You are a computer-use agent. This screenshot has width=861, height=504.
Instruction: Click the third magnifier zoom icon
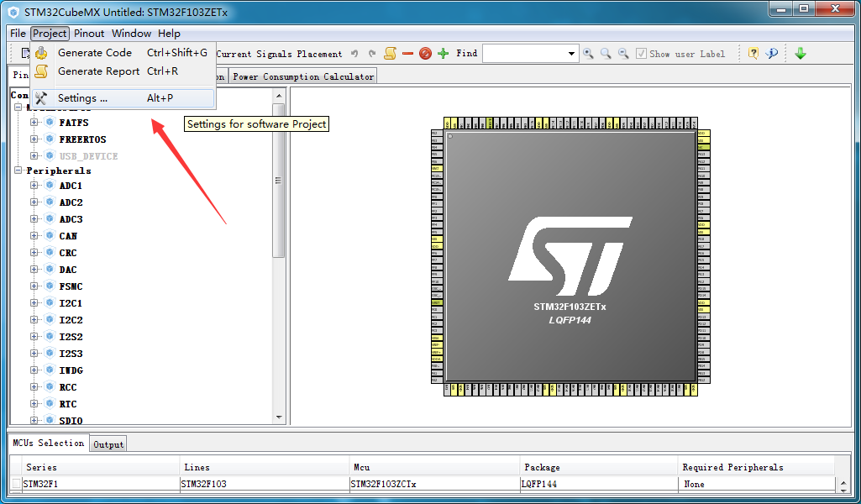tap(623, 53)
